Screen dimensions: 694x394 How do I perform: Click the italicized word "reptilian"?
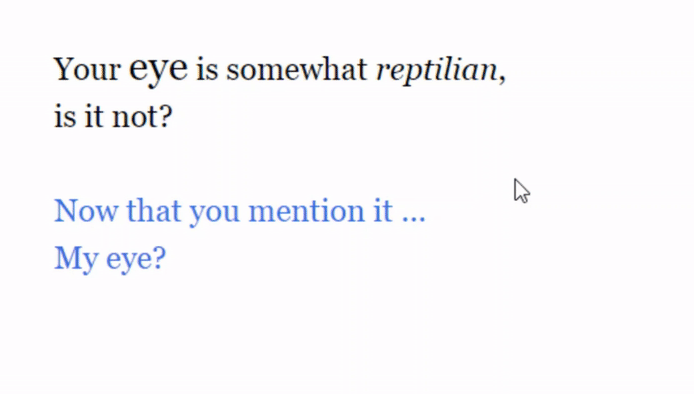pyautogui.click(x=437, y=70)
